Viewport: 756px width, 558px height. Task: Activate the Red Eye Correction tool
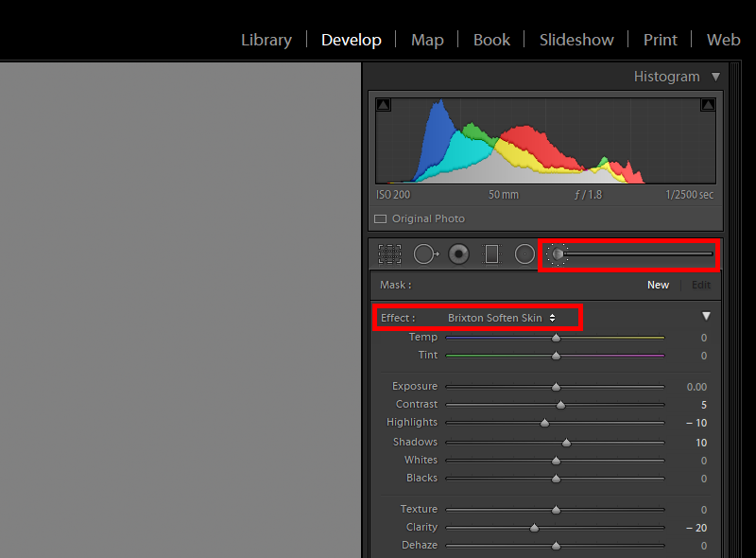click(x=459, y=254)
